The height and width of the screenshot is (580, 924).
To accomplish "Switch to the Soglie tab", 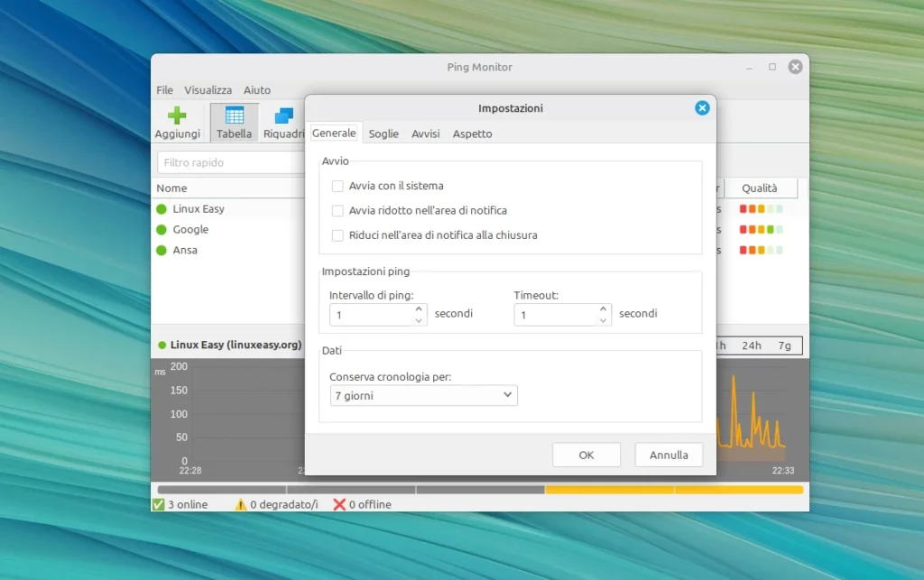I will 383,133.
